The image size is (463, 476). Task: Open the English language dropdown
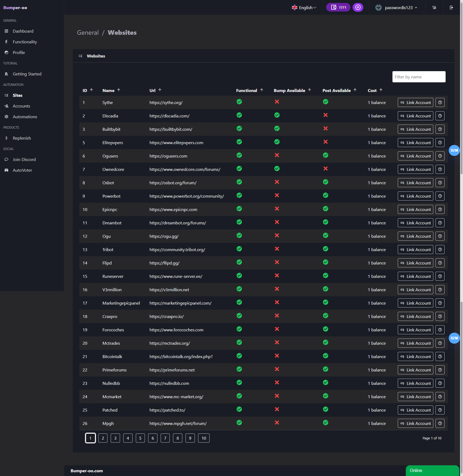pos(304,7)
